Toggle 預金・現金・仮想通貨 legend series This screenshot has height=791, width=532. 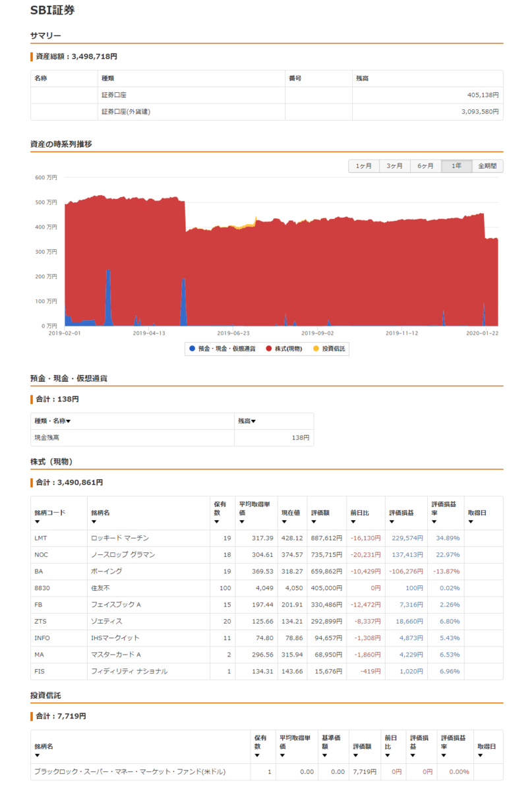224,349
